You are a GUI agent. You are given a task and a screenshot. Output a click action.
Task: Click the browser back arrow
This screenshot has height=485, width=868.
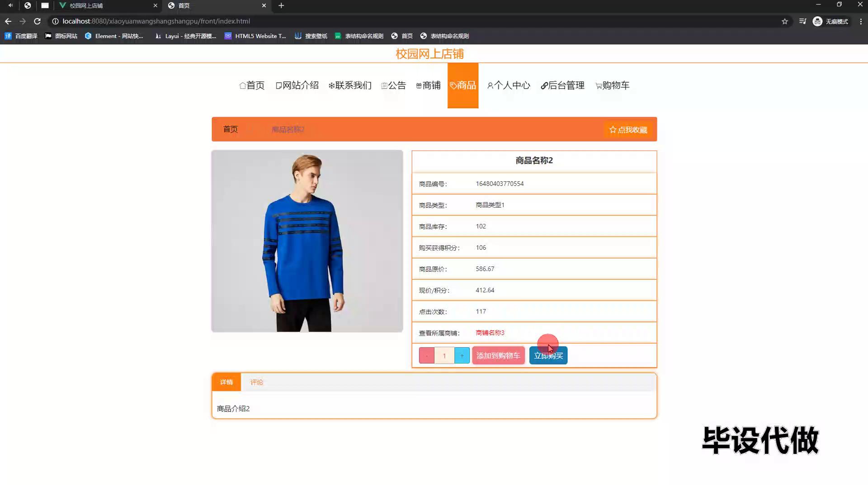click(x=8, y=21)
